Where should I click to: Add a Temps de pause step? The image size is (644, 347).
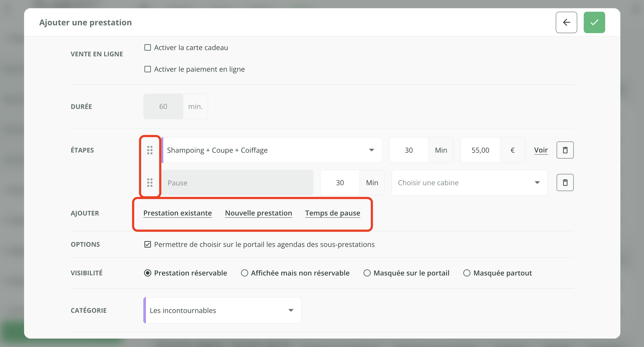pos(332,213)
